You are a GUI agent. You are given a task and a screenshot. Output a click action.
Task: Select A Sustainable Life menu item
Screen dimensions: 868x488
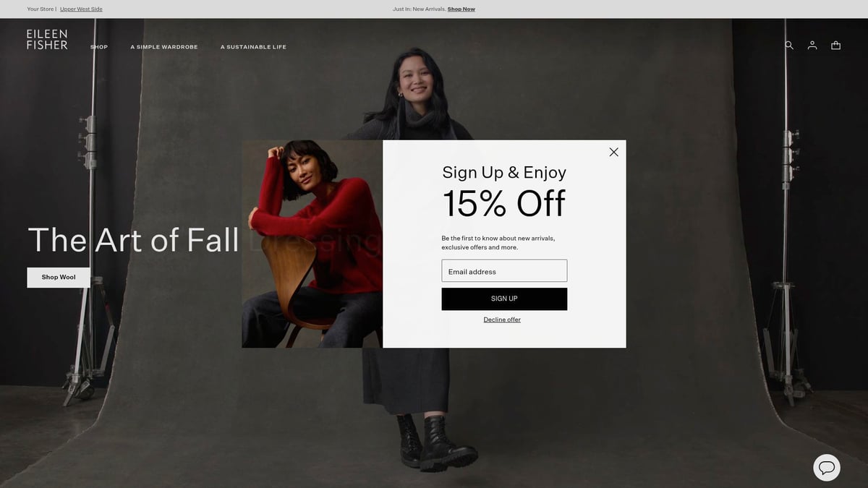click(253, 47)
